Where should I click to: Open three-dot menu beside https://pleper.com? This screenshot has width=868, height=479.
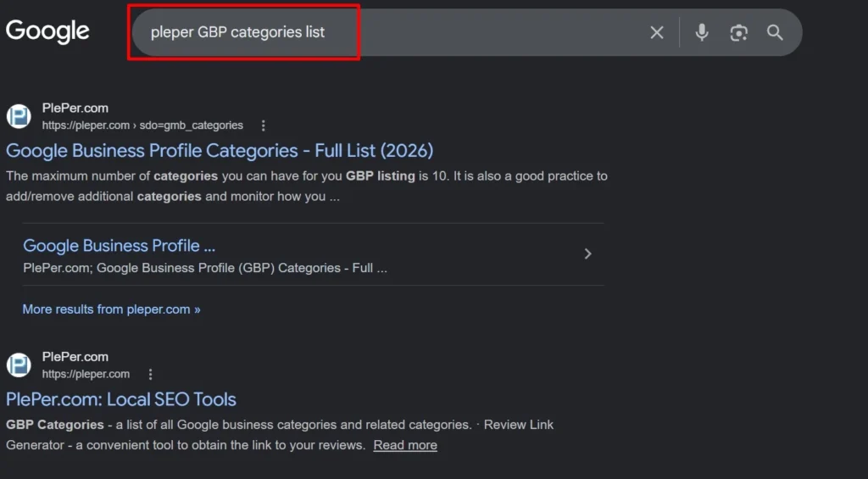coord(150,375)
